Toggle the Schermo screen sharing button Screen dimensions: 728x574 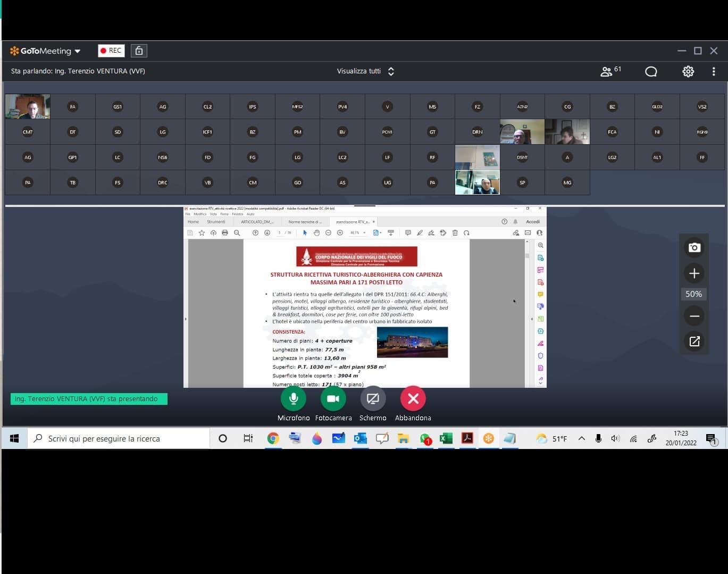pyautogui.click(x=373, y=399)
